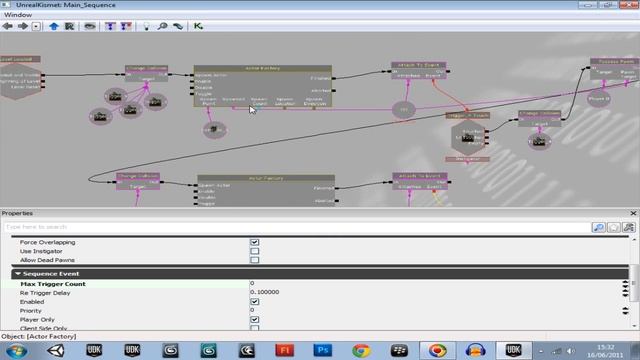Click the Max Trigger Count spinner arrows
This screenshot has width=640, height=360.
625,284
